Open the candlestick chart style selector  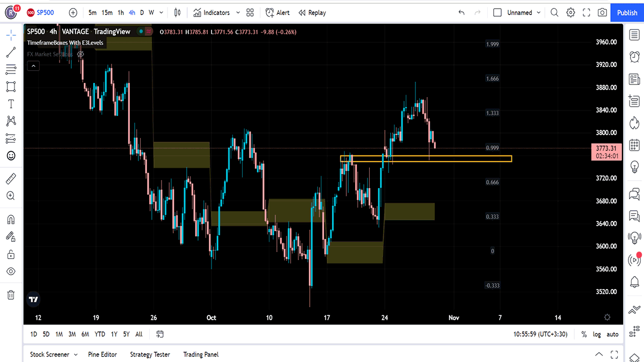(178, 12)
